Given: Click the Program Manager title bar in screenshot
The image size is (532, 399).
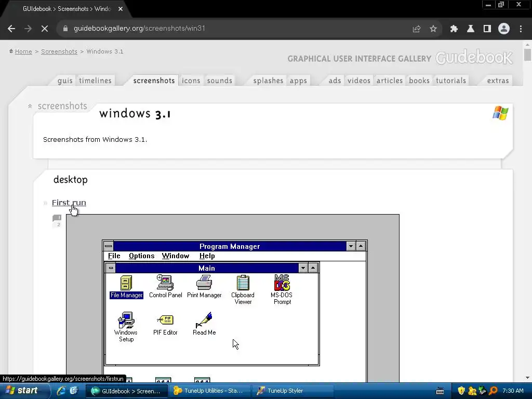Looking at the screenshot, I should click(230, 246).
